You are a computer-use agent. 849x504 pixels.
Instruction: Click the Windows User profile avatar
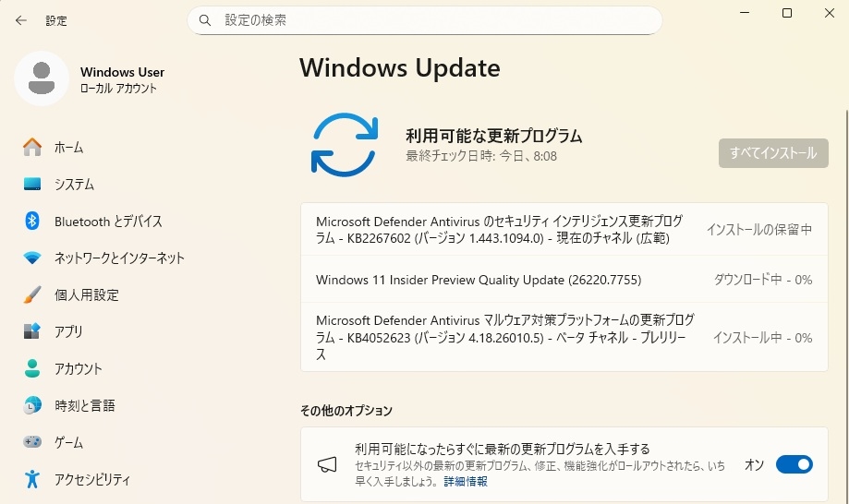coord(42,78)
